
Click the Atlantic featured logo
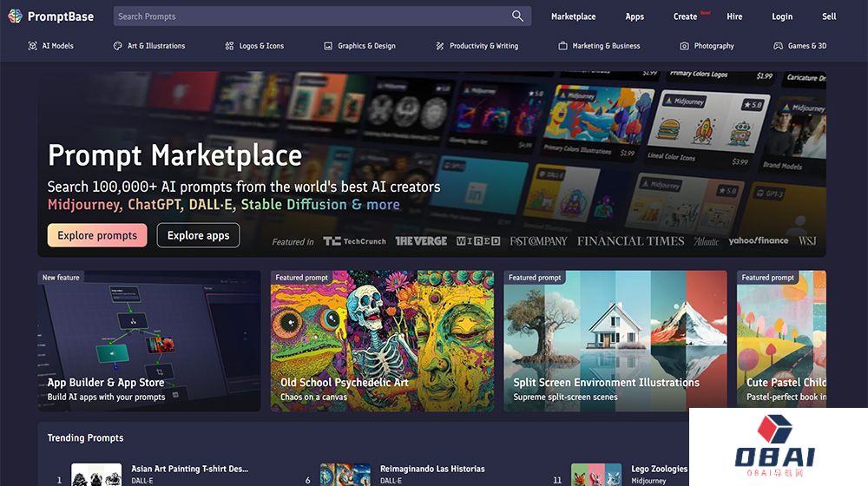(x=707, y=240)
